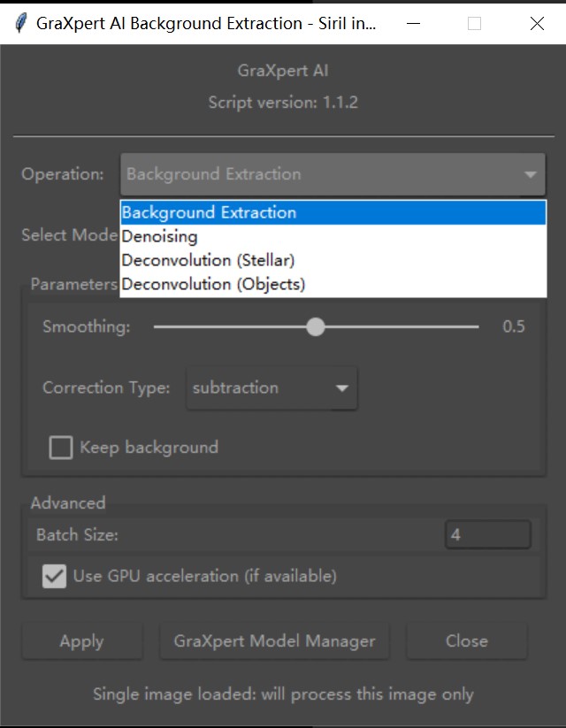This screenshot has height=728, width=566.
Task: Click the Batch Size input field
Action: pos(488,535)
